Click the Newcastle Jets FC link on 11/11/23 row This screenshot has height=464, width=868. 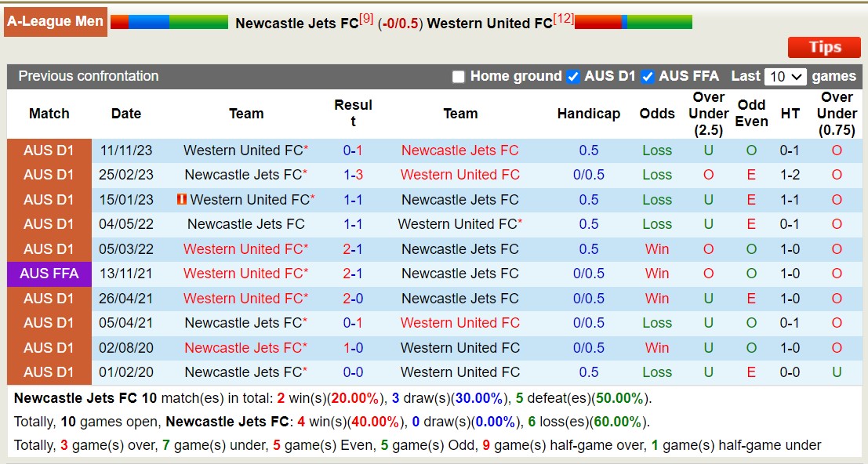point(459,150)
